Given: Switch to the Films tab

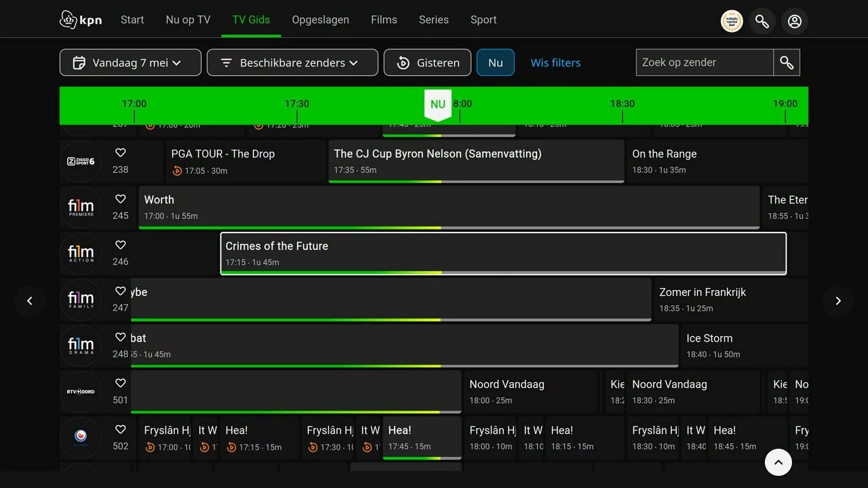Looking at the screenshot, I should 384,20.
